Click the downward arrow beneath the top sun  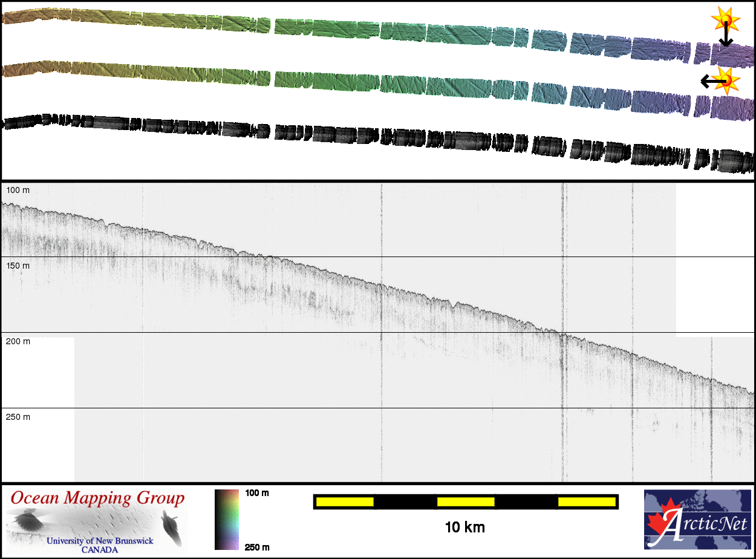coord(725,39)
